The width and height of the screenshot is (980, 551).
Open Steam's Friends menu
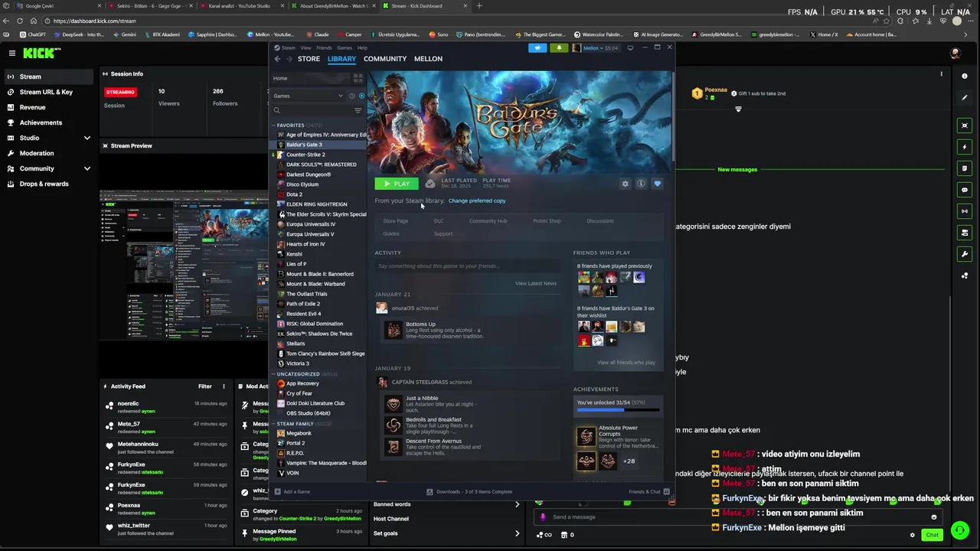(324, 47)
